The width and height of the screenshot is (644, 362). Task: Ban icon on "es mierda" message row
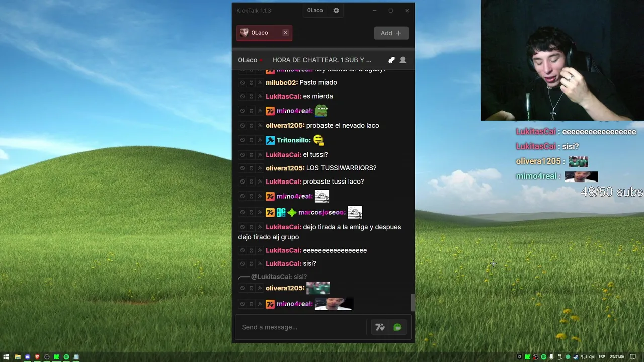pyautogui.click(x=242, y=96)
